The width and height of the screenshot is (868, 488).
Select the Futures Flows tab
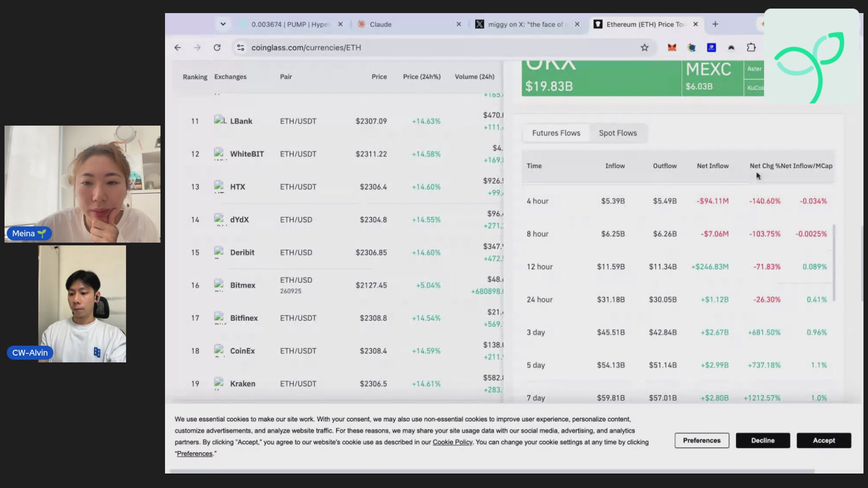(556, 133)
